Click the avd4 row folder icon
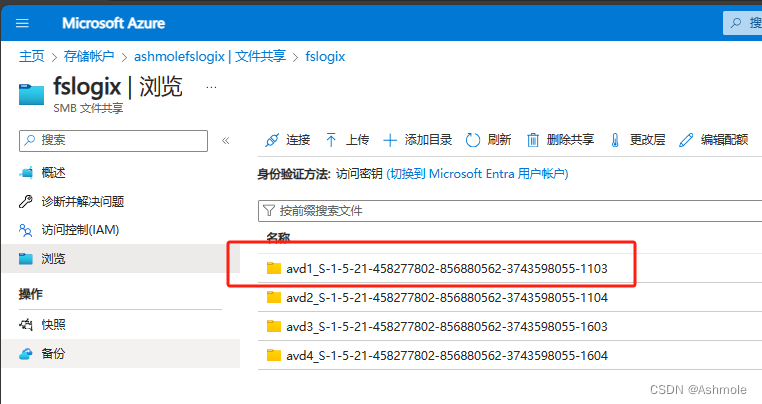The image size is (762, 404). (x=274, y=355)
